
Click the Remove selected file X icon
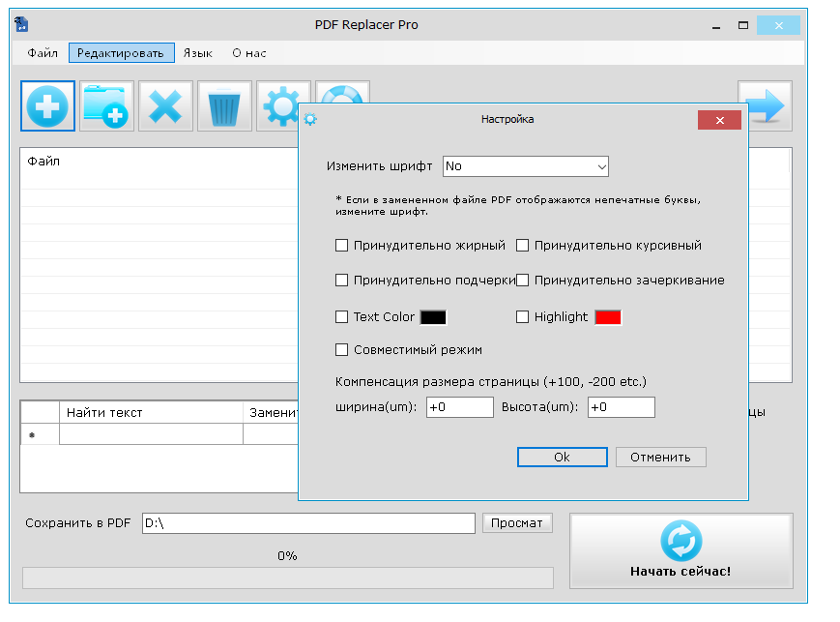coord(165,106)
